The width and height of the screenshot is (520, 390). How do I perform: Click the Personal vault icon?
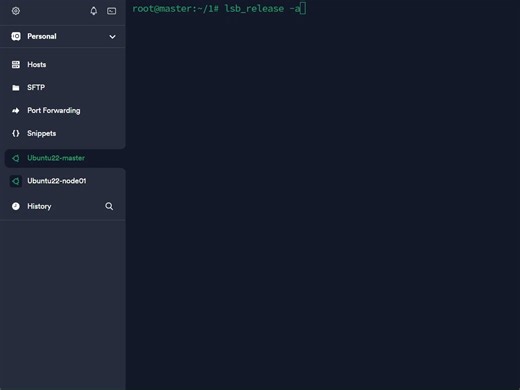(x=16, y=36)
